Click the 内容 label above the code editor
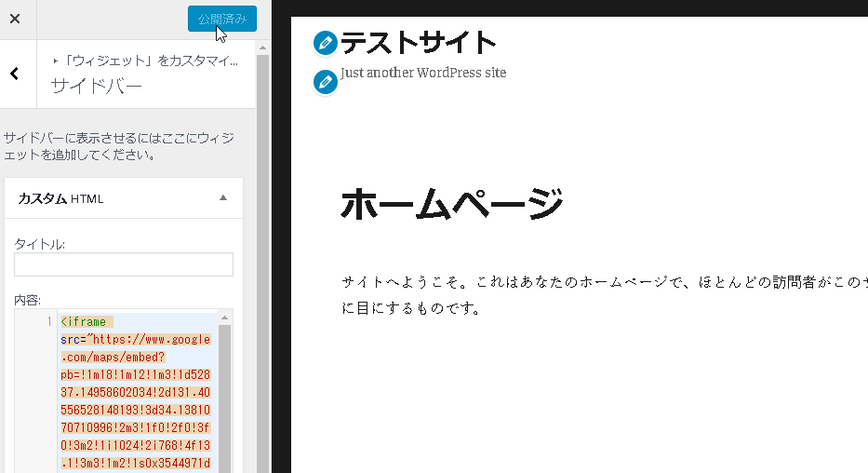The height and width of the screenshot is (473, 868). tap(27, 300)
